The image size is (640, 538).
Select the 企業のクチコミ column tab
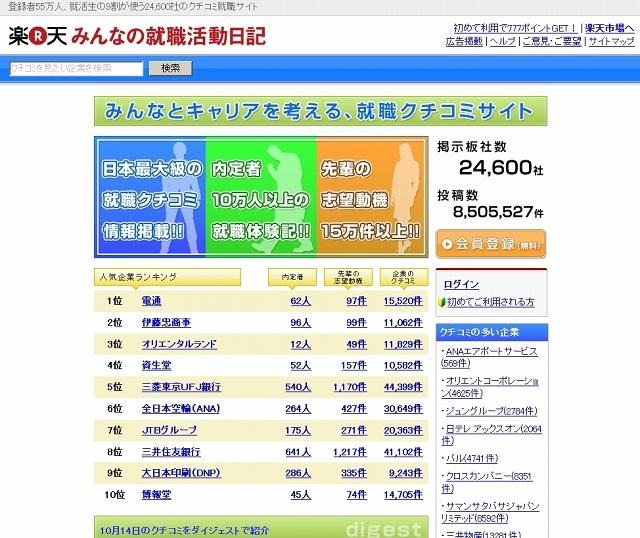[x=404, y=277]
